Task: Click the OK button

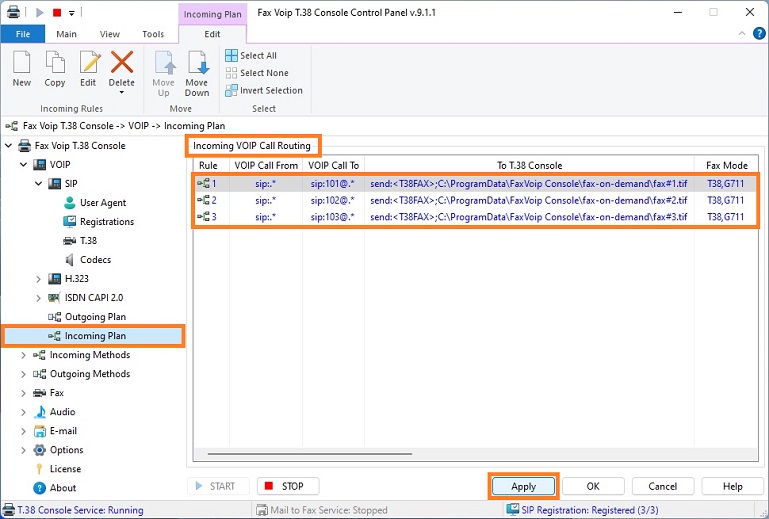Action: pyautogui.click(x=593, y=486)
